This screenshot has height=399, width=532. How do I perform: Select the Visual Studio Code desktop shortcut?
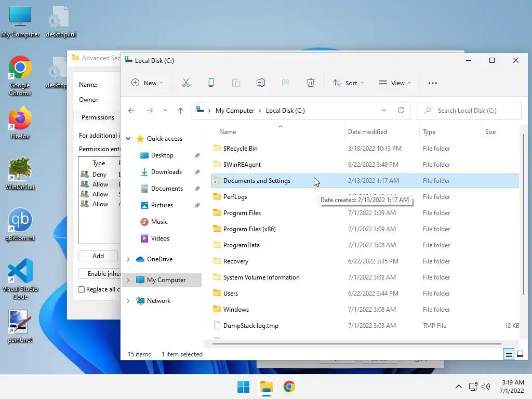20,279
